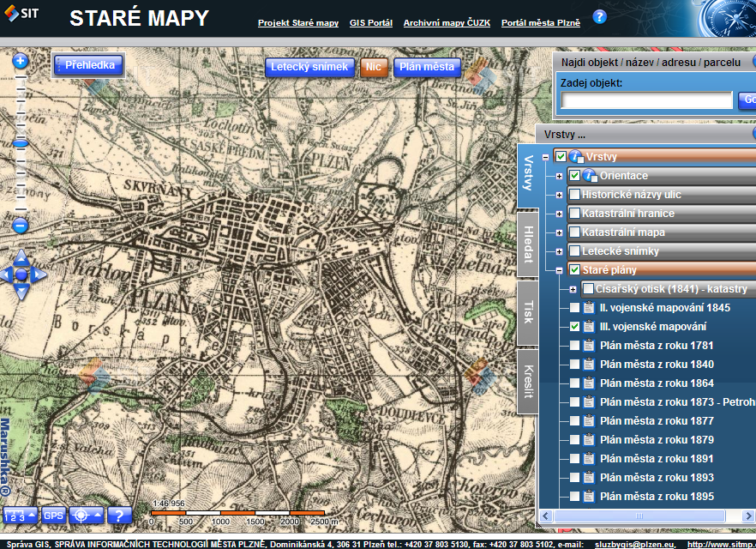
Task: Switch to the Tisk side tab
Action: (x=528, y=312)
